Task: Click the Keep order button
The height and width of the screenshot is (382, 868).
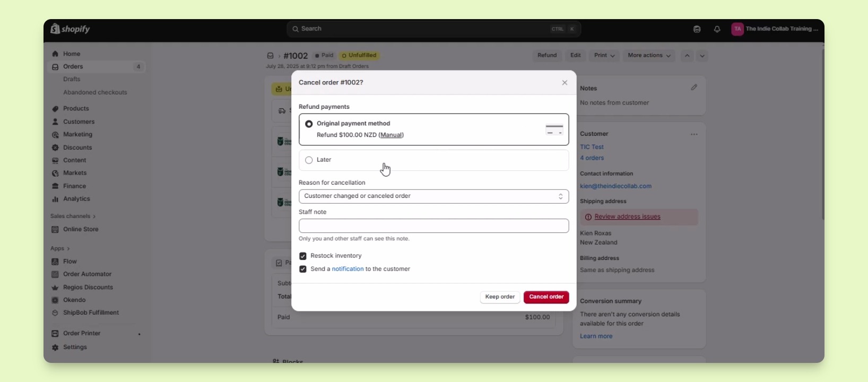Action: pyautogui.click(x=500, y=297)
